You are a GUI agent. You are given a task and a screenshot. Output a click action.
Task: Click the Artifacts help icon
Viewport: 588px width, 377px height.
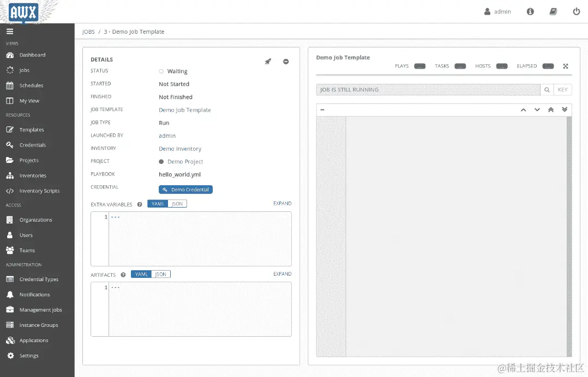point(123,275)
